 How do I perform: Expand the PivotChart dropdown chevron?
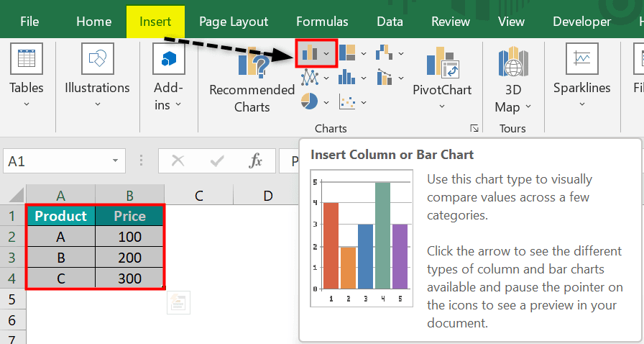442,107
